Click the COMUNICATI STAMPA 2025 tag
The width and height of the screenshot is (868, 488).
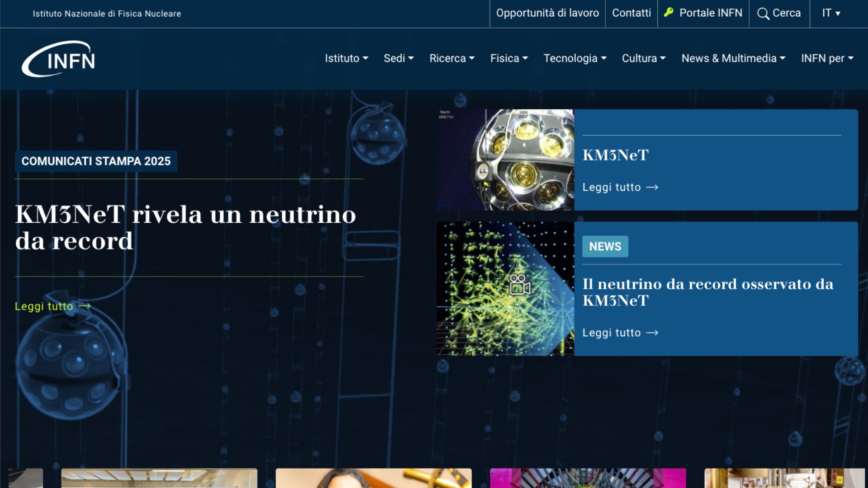click(x=96, y=161)
